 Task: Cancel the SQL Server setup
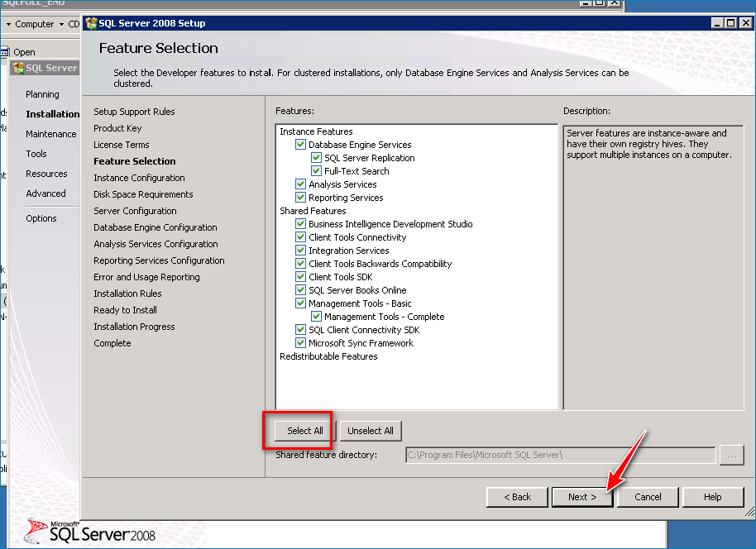click(648, 497)
